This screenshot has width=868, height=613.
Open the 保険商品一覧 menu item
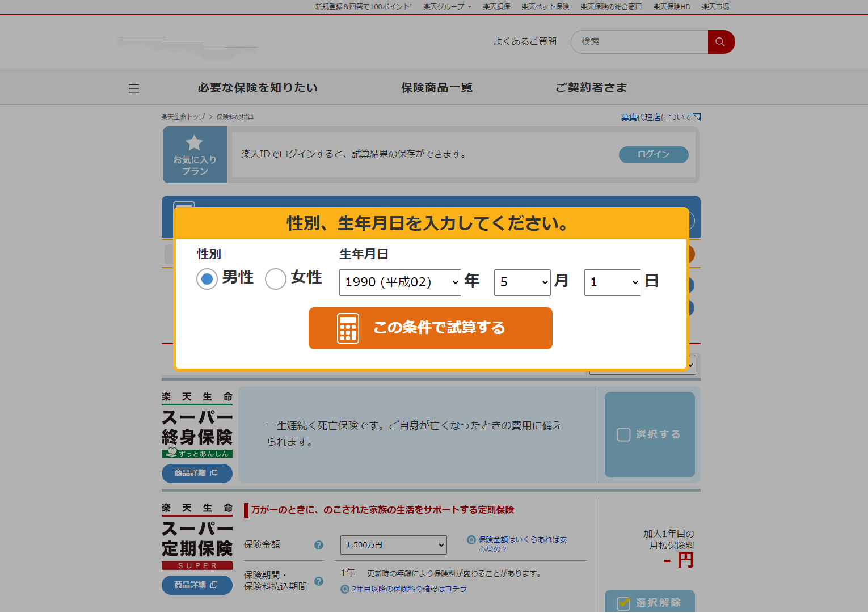pyautogui.click(x=436, y=88)
